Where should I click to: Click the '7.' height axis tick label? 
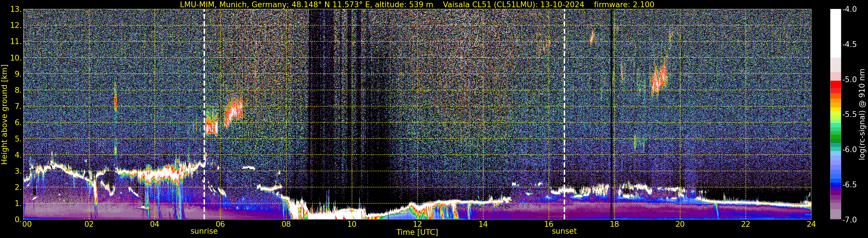tap(18, 107)
